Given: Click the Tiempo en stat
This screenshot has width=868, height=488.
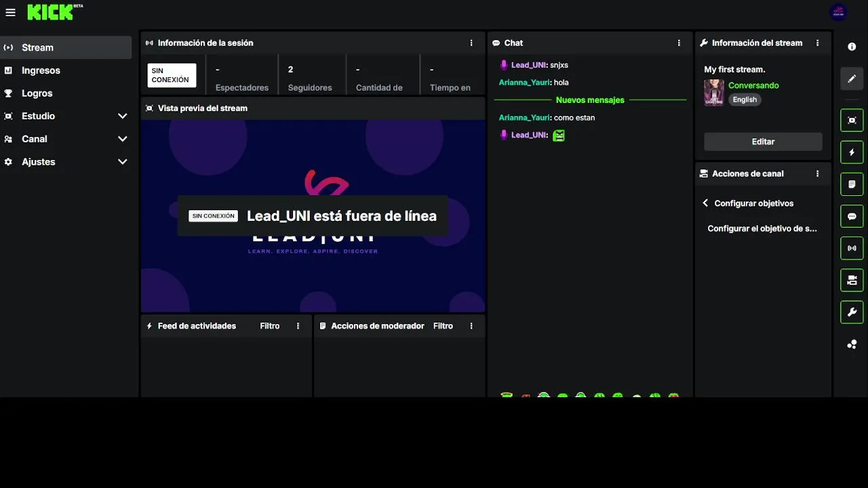Looking at the screenshot, I should (450, 78).
